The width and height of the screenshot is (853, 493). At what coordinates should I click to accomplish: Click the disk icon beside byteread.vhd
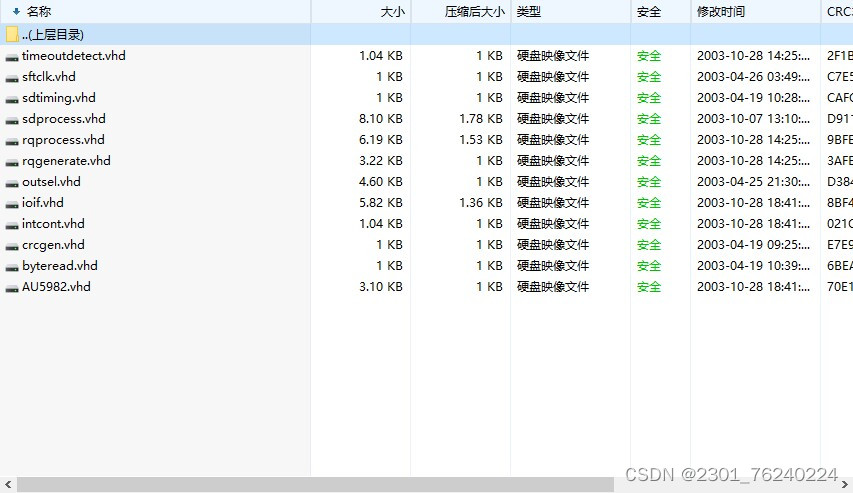(12, 268)
